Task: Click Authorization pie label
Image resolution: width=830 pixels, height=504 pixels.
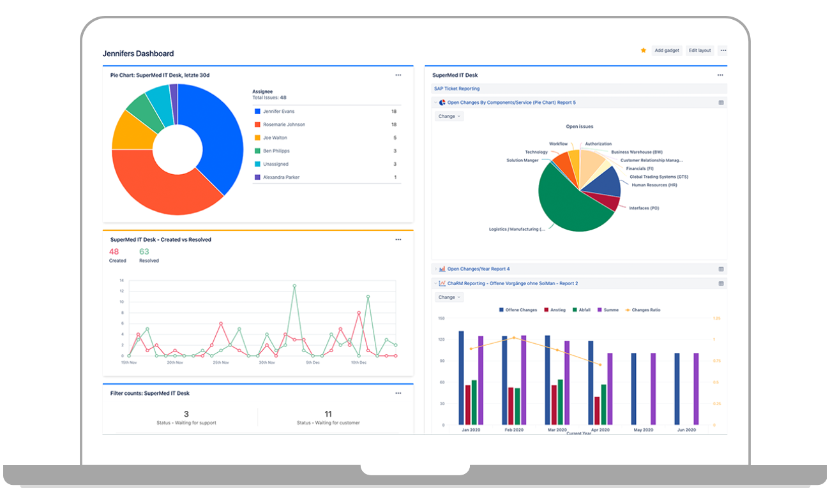Action: (x=598, y=144)
